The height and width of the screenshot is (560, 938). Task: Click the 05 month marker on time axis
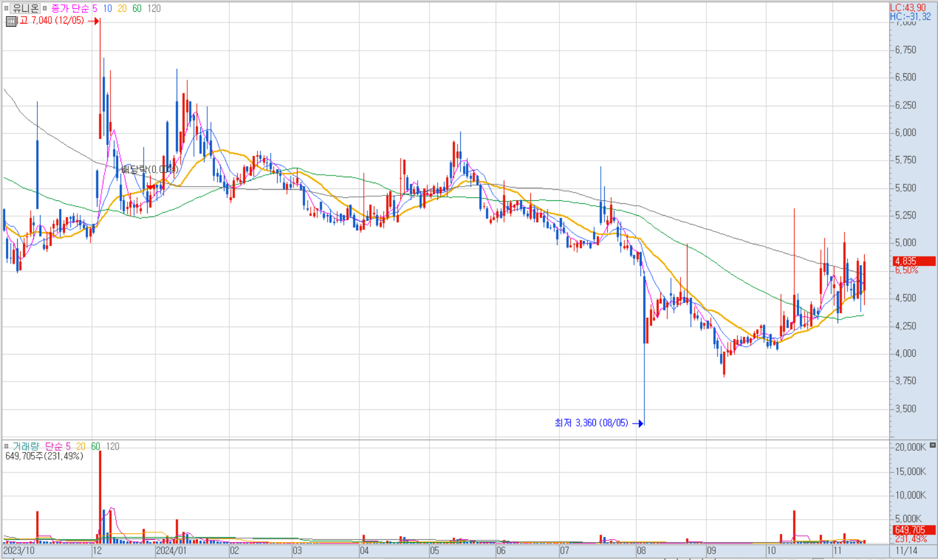click(x=435, y=551)
